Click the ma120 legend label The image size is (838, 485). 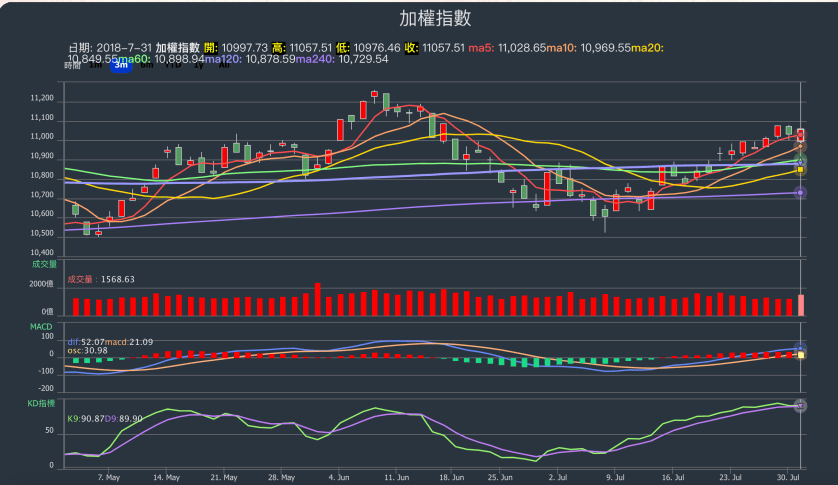click(x=223, y=59)
